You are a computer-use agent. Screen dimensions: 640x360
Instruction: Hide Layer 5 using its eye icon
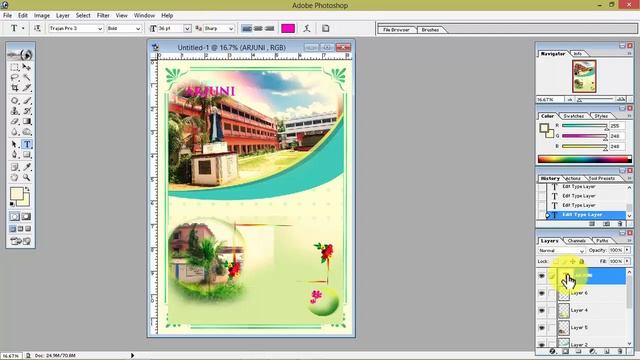(542, 328)
